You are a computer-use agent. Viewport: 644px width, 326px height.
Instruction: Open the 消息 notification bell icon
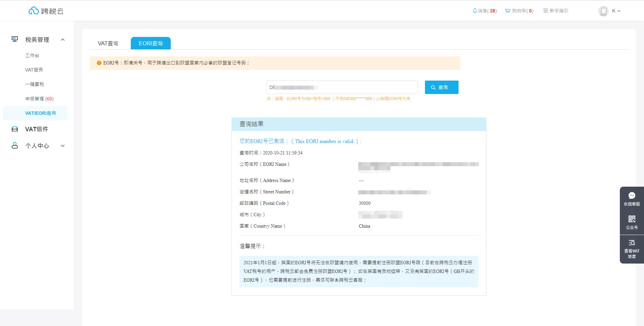(475, 11)
